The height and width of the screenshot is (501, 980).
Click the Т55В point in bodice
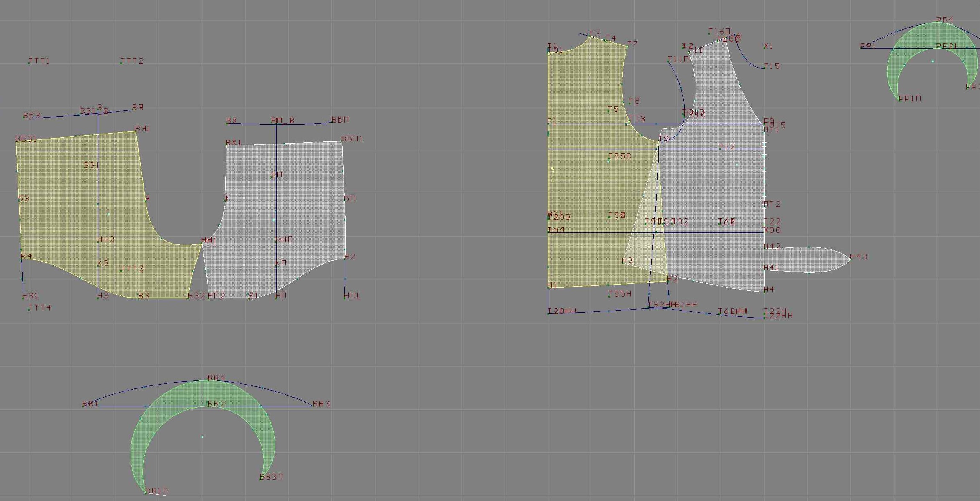point(609,159)
